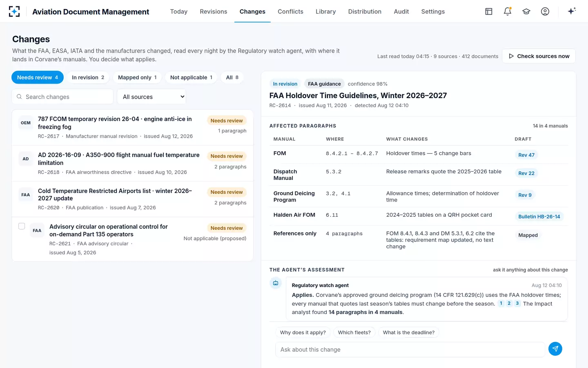
Task: Click Check sources now button
Action: (539, 56)
